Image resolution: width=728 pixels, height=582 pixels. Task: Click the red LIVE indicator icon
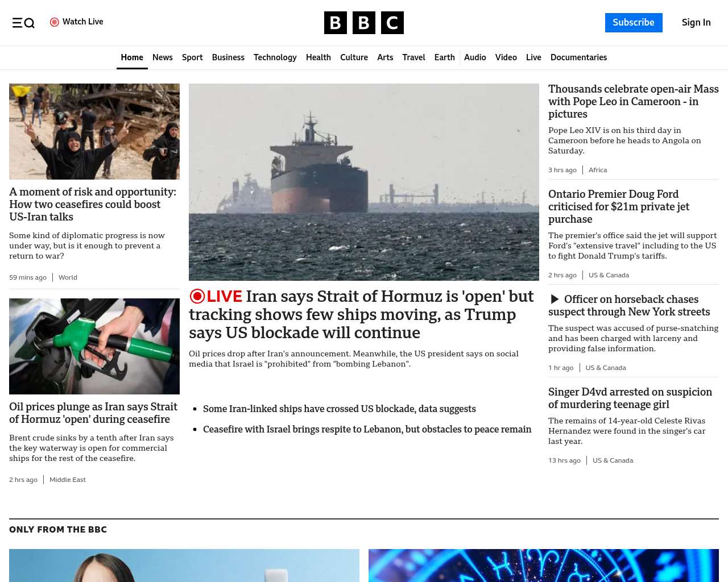tap(197, 296)
